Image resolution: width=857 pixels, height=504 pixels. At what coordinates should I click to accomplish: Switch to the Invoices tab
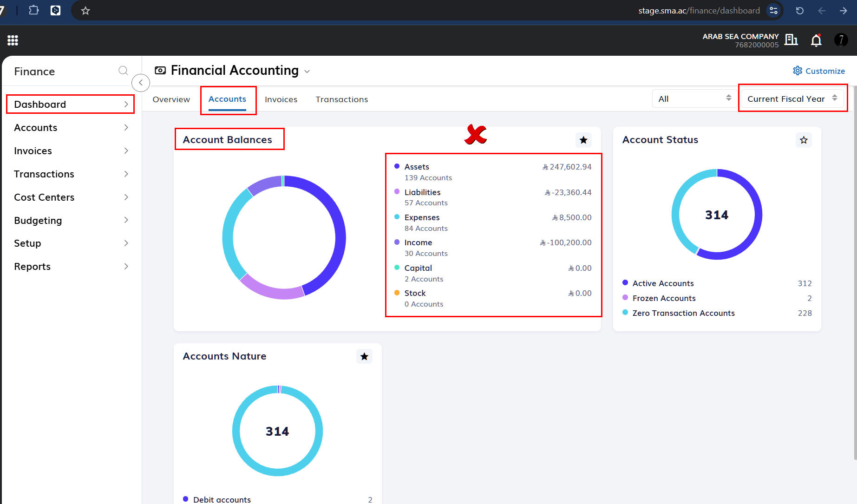point(281,99)
